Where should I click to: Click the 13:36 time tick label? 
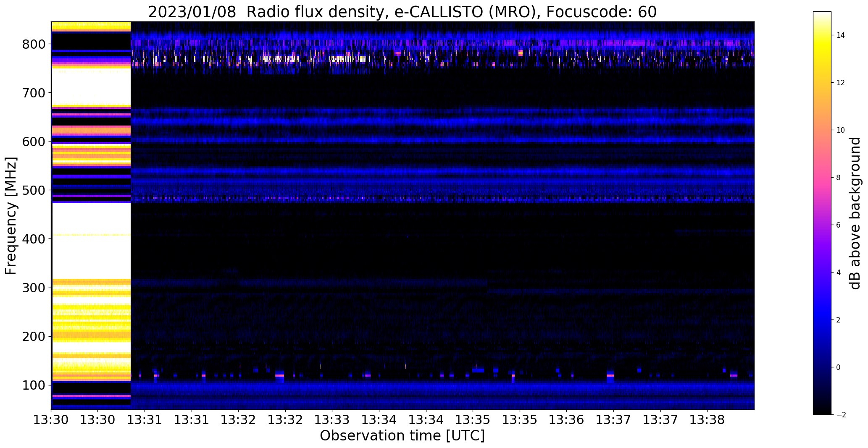point(566,419)
